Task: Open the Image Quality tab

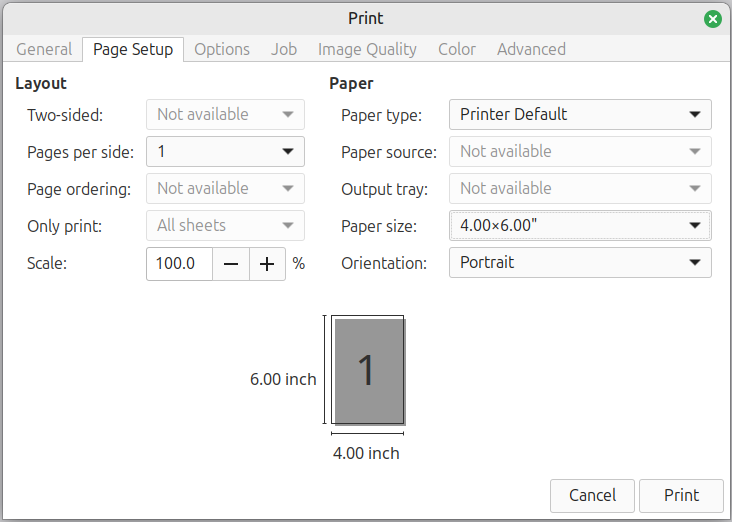Action: [x=367, y=49]
